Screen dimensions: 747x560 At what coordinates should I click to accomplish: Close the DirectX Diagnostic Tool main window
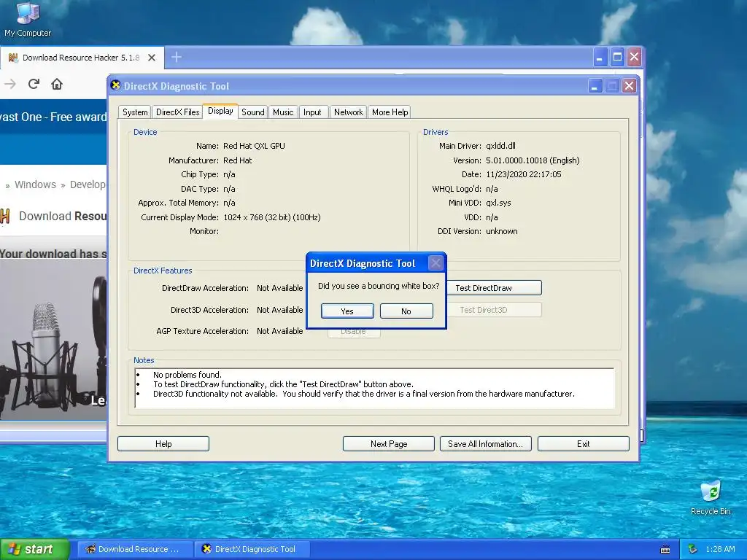point(629,86)
